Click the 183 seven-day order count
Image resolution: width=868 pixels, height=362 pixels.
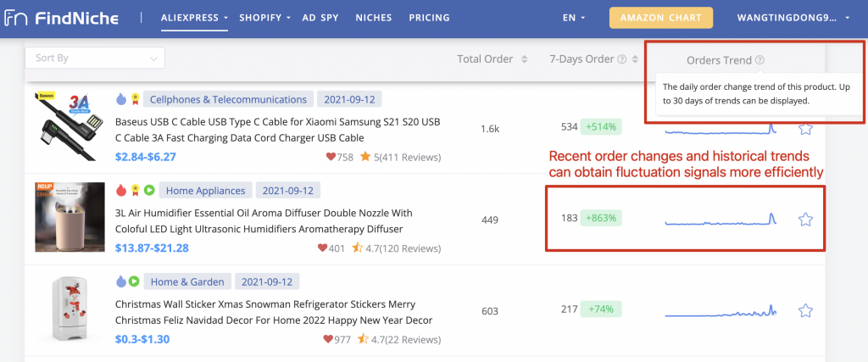pos(569,218)
